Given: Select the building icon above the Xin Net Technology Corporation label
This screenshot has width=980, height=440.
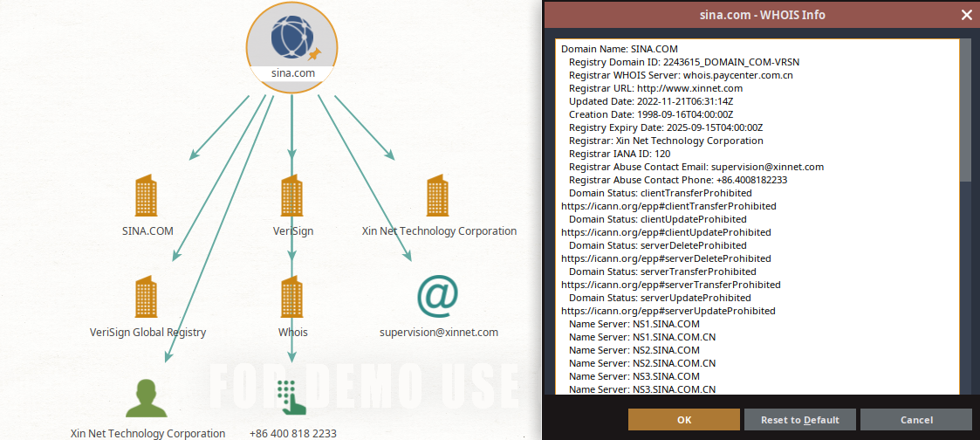Looking at the screenshot, I should 437,196.
